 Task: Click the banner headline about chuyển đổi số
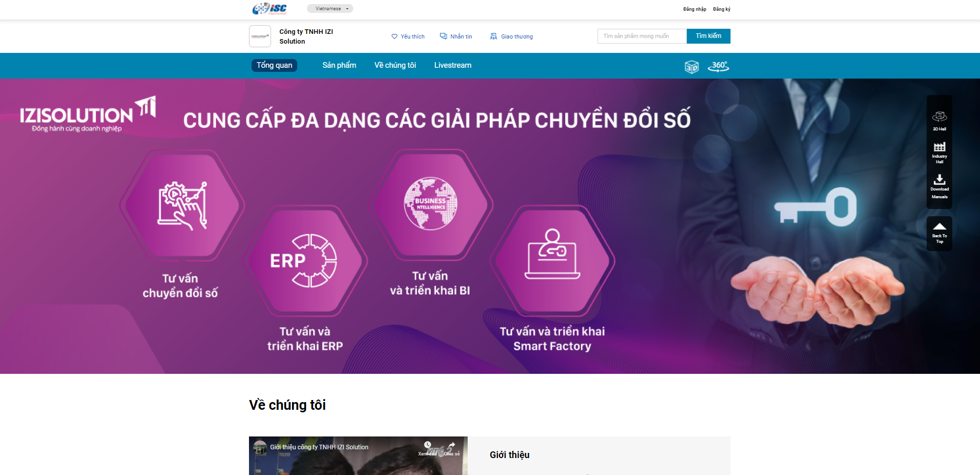tap(437, 120)
